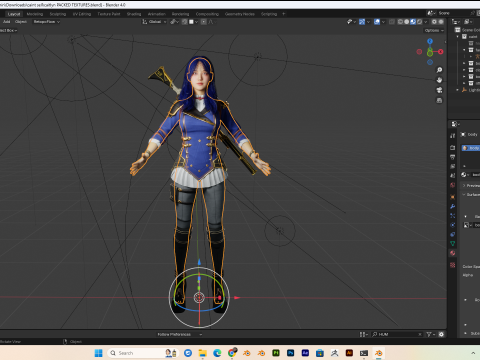Switch to the Modeling workspace tab
The height and width of the screenshot is (360, 480).
[x=35, y=14]
